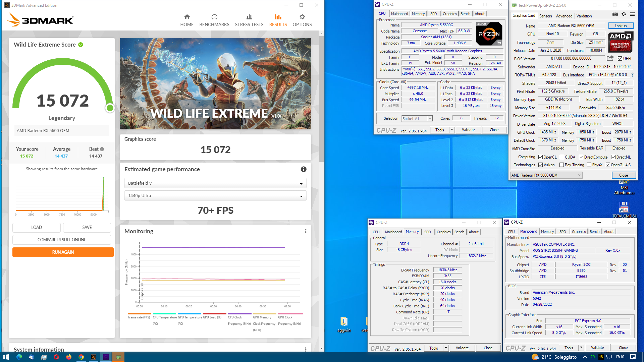The width and height of the screenshot is (644, 362).
Task: Toggle DirectCompute checkbox in GPU-Z
Action: [x=581, y=157]
